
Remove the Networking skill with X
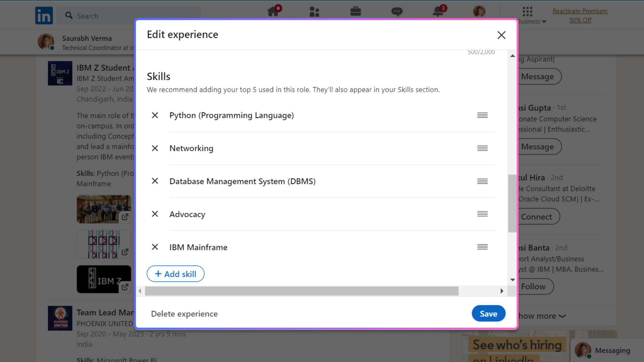coord(155,148)
